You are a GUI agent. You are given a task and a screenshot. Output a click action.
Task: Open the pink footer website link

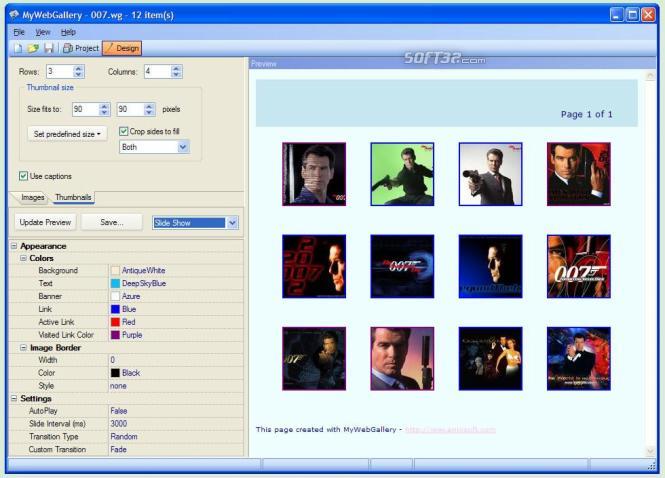(450, 430)
